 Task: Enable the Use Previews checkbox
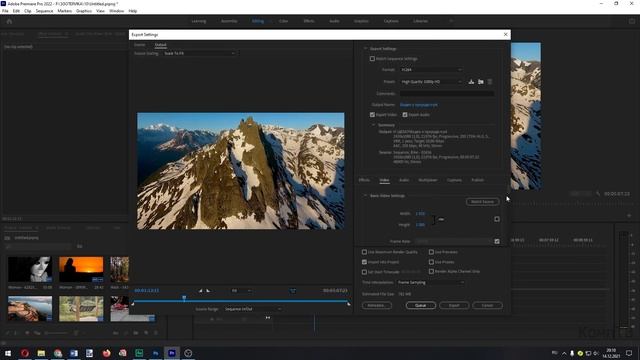tap(431, 252)
